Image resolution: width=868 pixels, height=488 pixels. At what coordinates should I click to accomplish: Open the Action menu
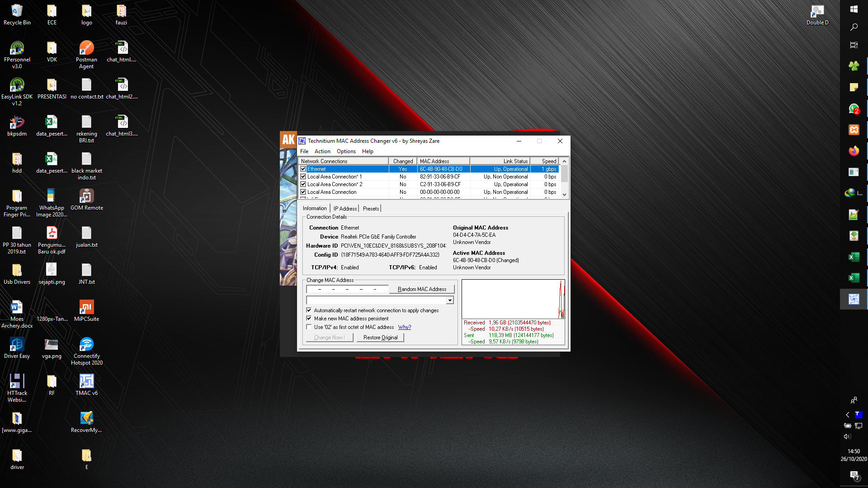pos(322,151)
